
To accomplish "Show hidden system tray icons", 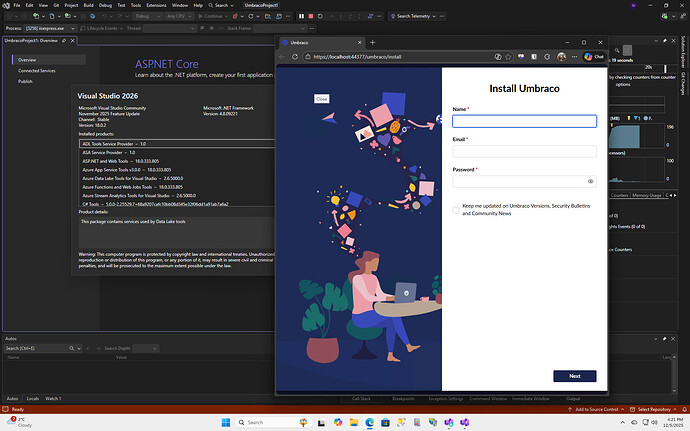I will (622, 423).
